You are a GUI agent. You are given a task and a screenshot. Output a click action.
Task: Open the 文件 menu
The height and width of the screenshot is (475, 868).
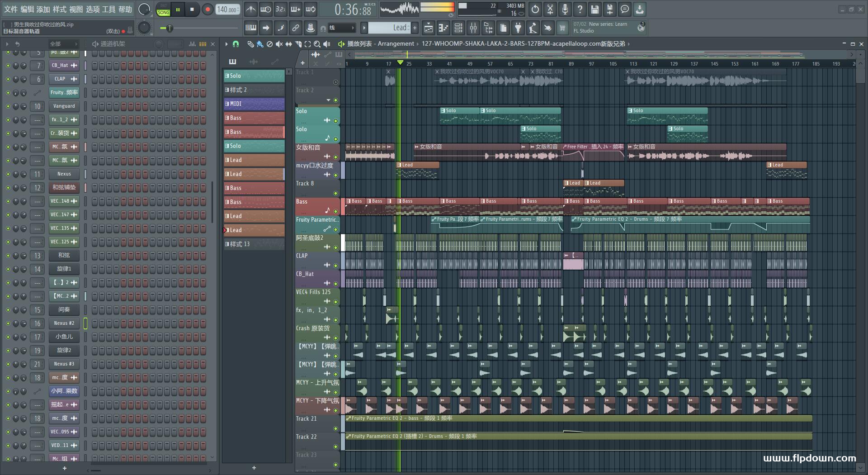click(x=11, y=9)
